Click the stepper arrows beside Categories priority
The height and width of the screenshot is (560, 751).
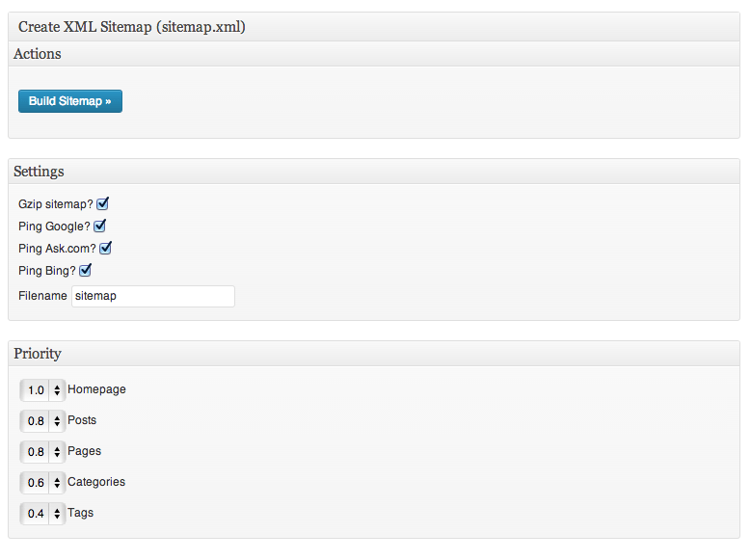click(x=57, y=482)
